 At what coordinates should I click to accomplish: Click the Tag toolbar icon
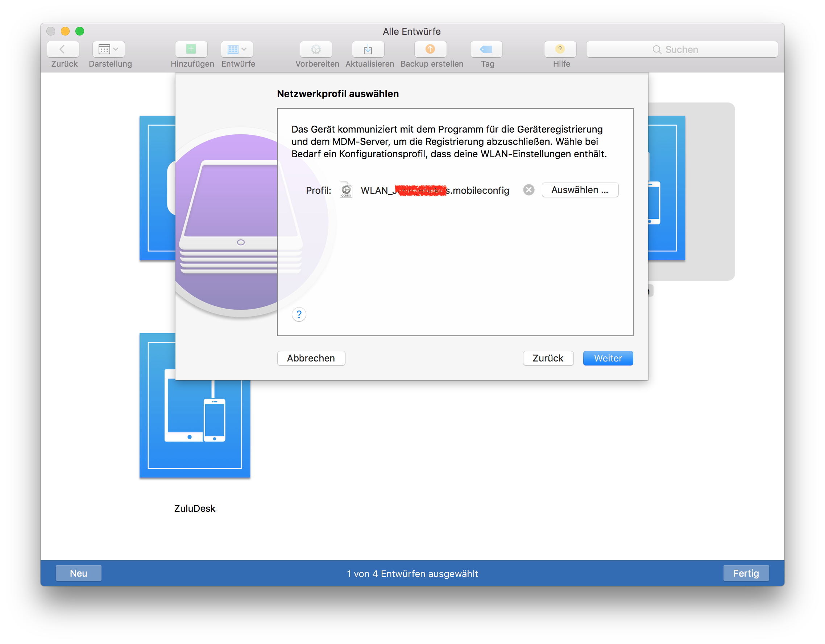click(x=486, y=50)
